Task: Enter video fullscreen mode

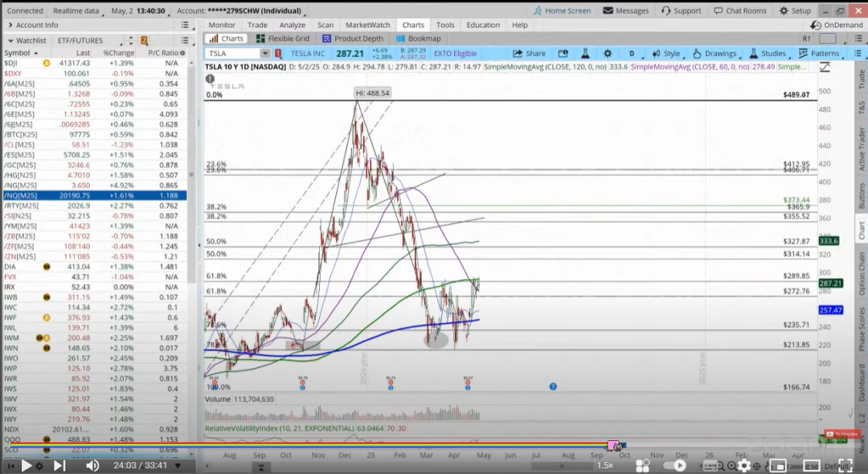Action: (845, 466)
